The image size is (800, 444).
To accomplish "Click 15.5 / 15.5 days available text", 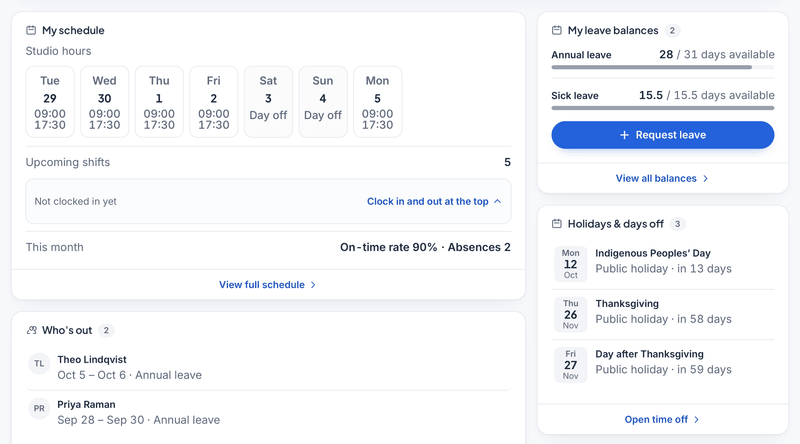I will [707, 95].
